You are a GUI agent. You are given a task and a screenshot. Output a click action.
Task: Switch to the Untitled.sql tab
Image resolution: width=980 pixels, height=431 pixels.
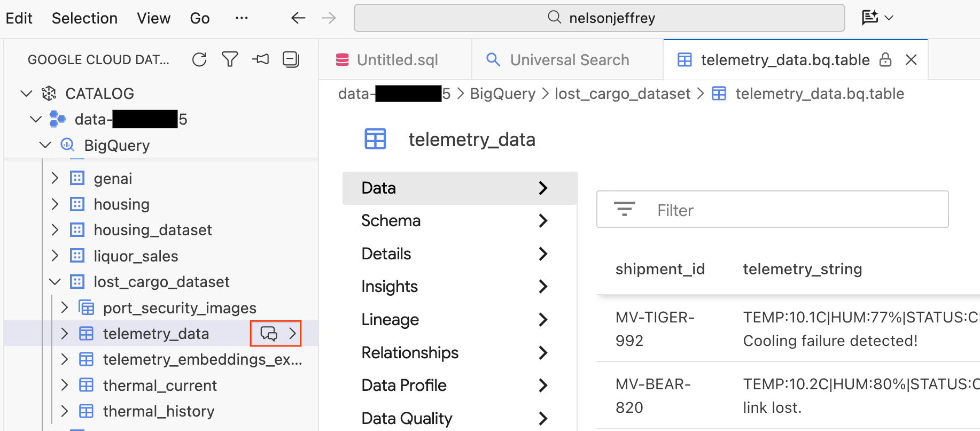coord(395,59)
